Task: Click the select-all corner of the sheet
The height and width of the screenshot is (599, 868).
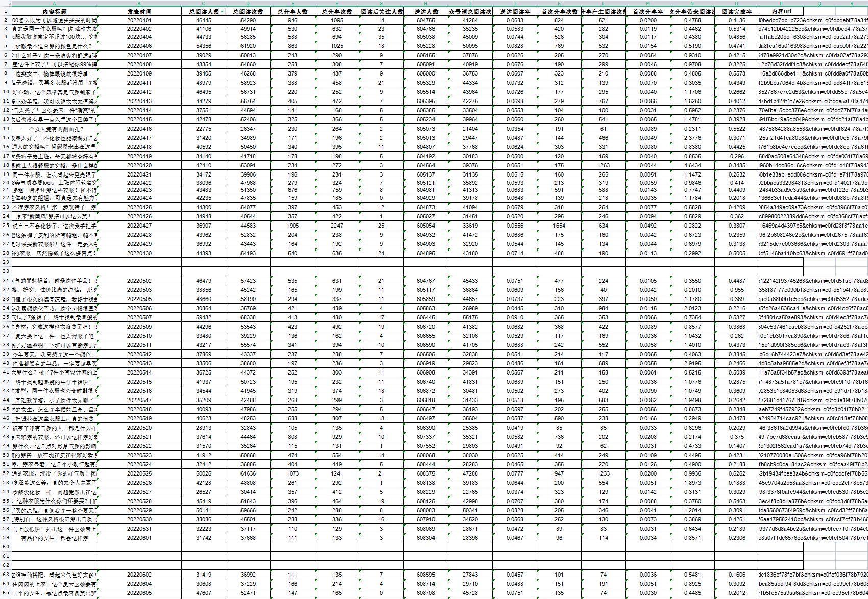Action: pos(6,3)
